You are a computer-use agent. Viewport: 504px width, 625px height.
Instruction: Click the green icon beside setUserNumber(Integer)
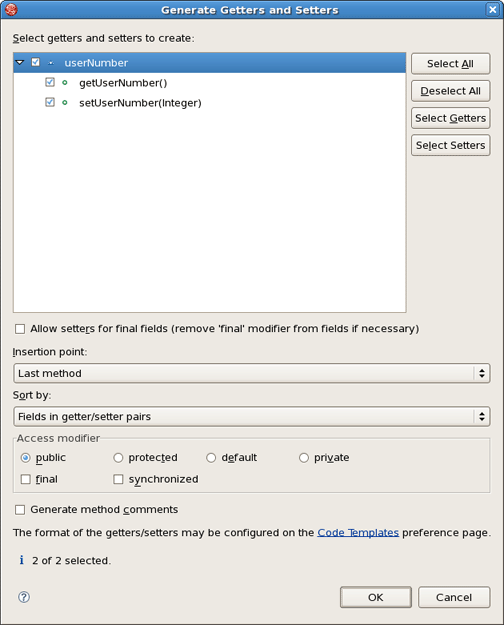click(65, 102)
